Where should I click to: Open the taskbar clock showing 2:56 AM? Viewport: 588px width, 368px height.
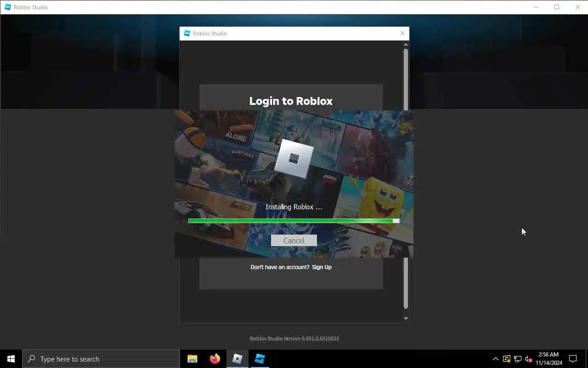coord(548,359)
